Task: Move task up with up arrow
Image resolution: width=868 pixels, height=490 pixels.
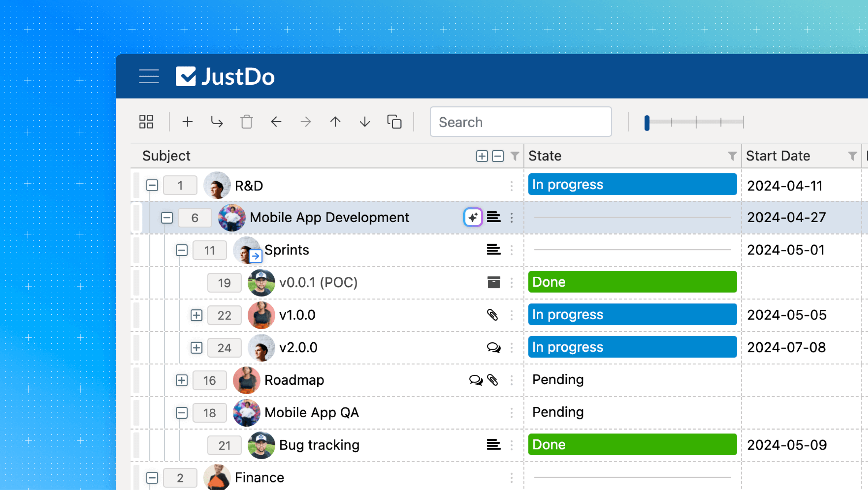Action: click(335, 122)
